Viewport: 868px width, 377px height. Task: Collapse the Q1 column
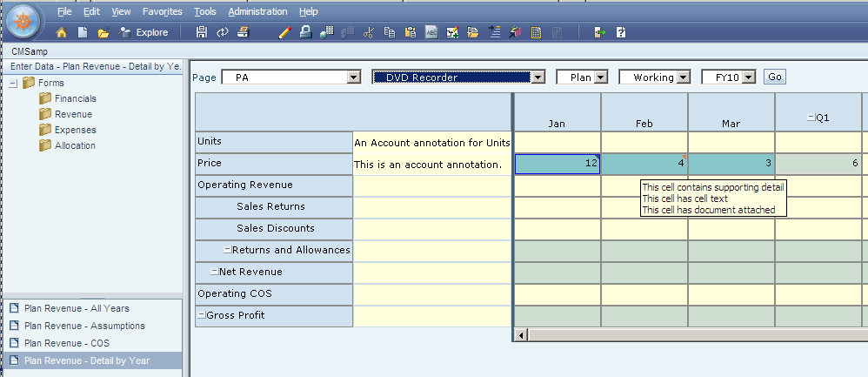click(811, 118)
